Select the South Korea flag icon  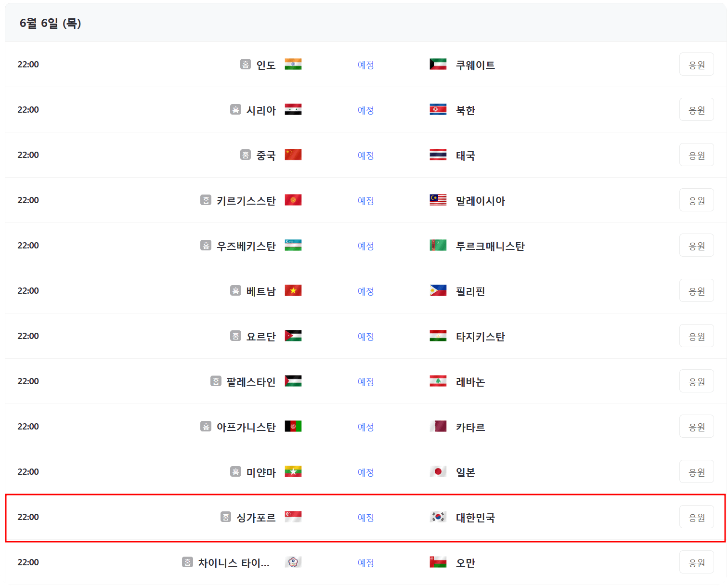pos(438,517)
